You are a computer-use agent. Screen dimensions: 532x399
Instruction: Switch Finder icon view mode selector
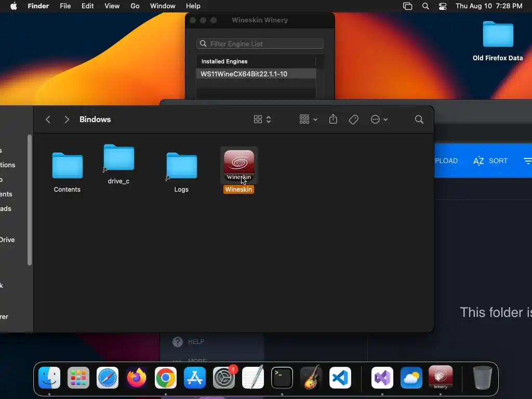pos(262,119)
